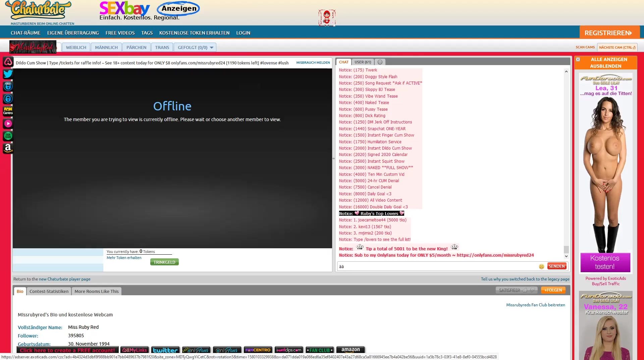Click the twitter badge in bottom bar
The width and height of the screenshot is (644, 360).
165,350
